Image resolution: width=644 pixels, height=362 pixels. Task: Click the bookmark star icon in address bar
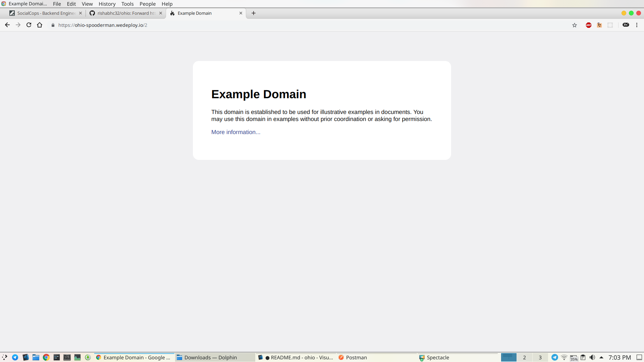pyautogui.click(x=574, y=25)
